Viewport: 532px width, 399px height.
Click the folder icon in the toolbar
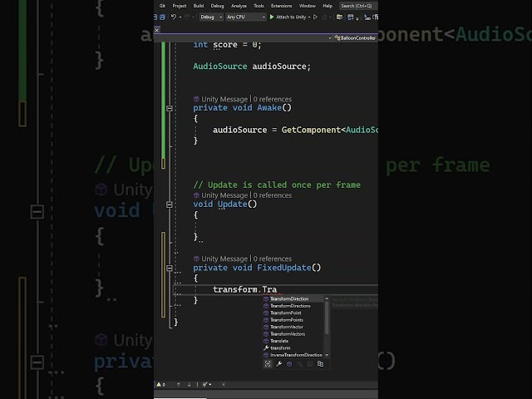coord(339,17)
